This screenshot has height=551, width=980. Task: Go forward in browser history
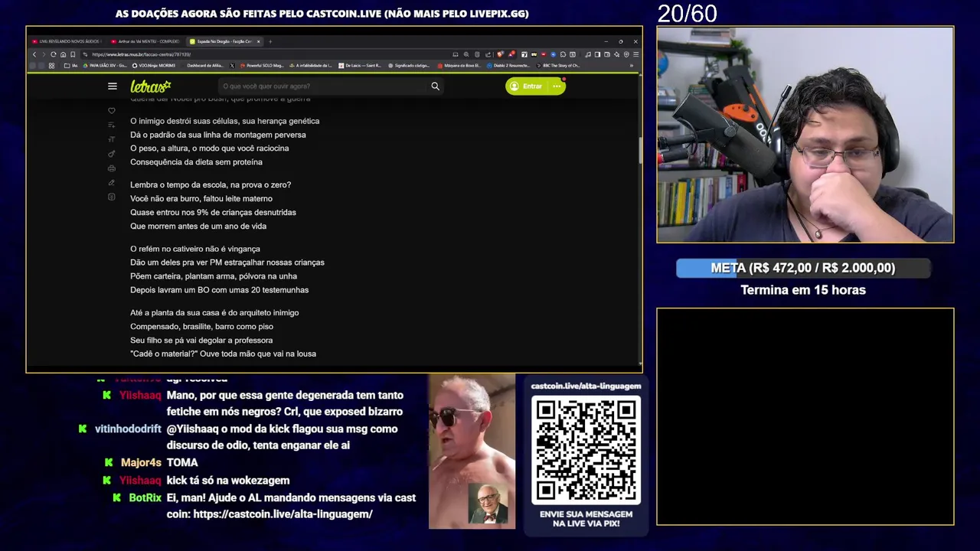point(44,54)
